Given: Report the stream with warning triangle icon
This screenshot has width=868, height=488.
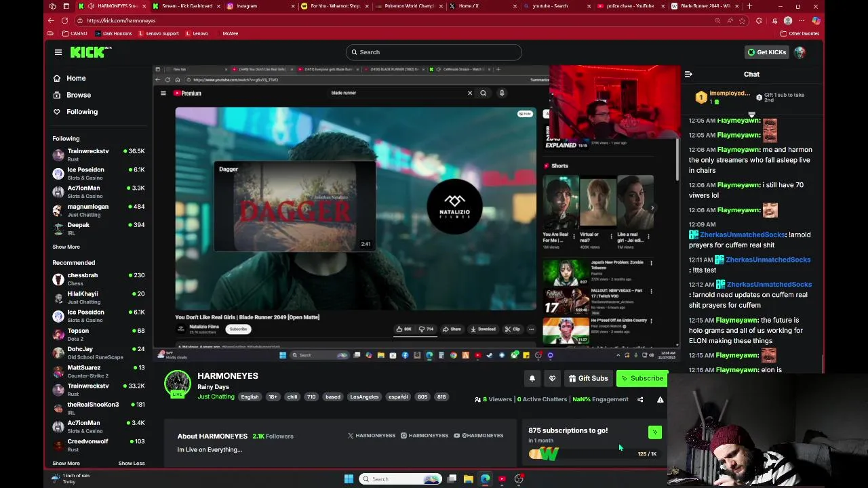Looking at the screenshot, I should pyautogui.click(x=660, y=399).
